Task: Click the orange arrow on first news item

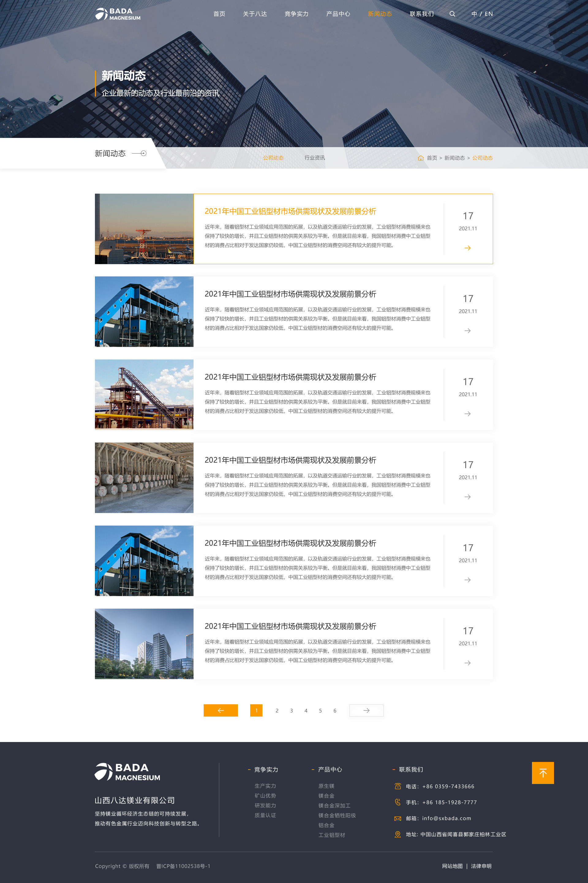Action: point(467,248)
